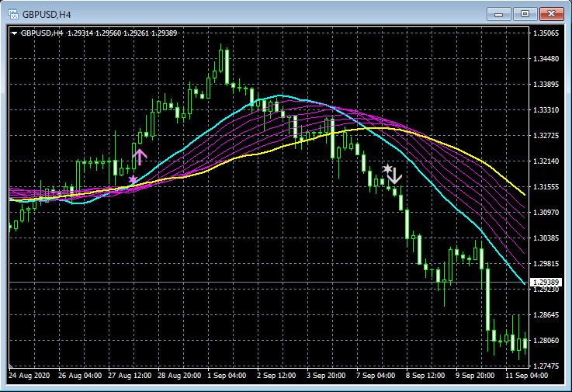This screenshot has width=572, height=392.
Task: Click the 7 Sep 04:00 time label
Action: click(x=376, y=376)
